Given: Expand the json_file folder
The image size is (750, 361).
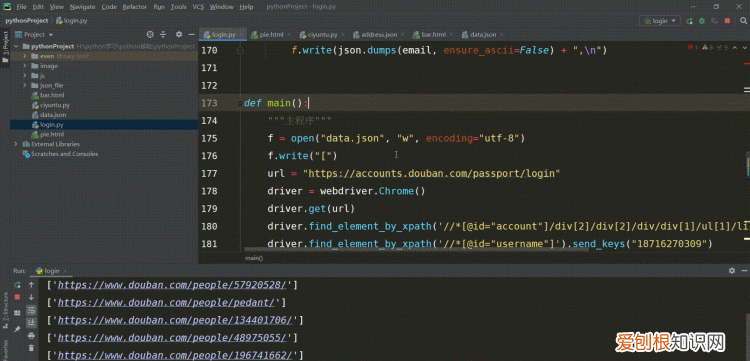Looking at the screenshot, I should [x=25, y=86].
